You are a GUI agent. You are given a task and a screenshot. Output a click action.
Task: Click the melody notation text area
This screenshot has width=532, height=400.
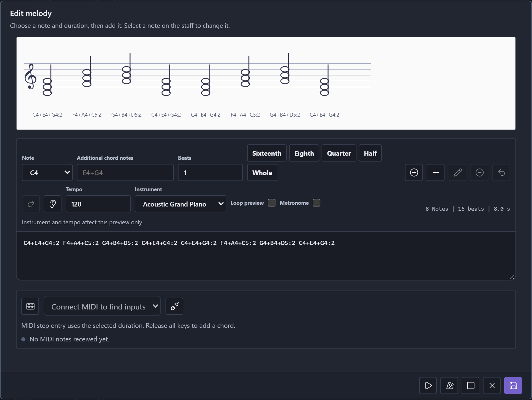pyautogui.click(x=266, y=256)
